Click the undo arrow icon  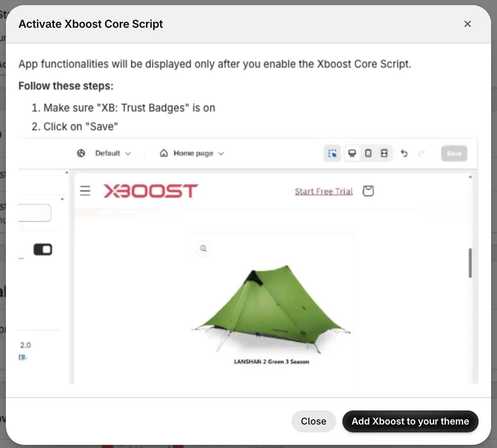point(404,153)
